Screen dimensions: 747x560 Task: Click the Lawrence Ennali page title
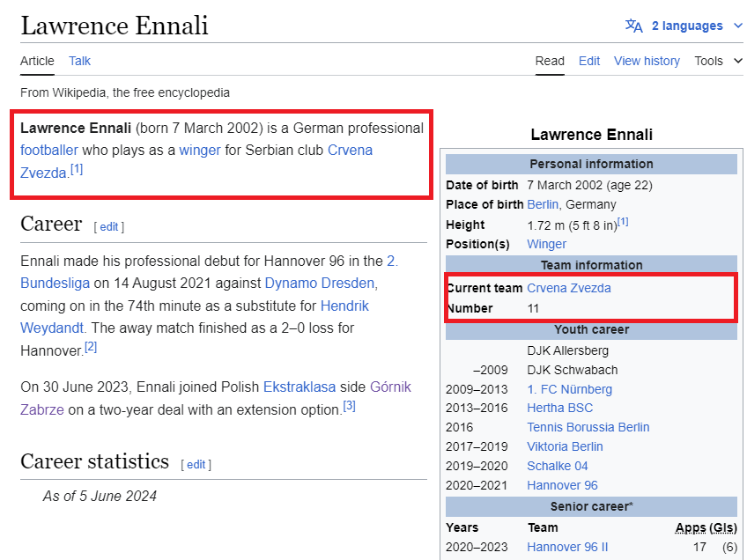[x=115, y=26]
